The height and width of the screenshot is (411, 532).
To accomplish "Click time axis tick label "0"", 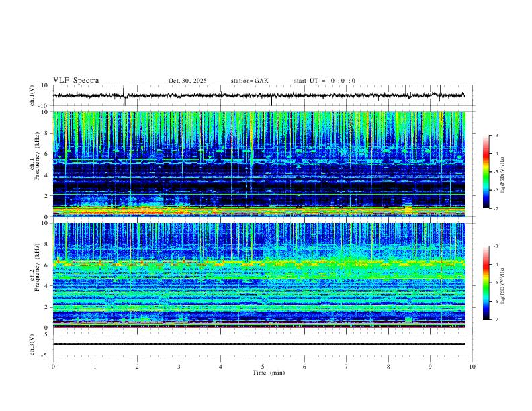I will coord(53,367).
